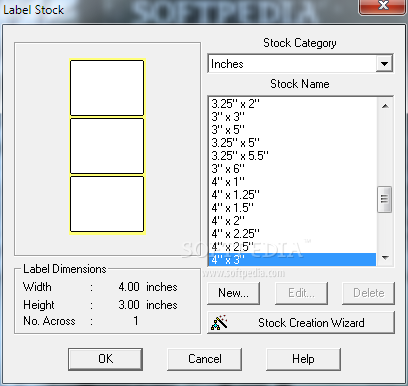Open the Stock Category dropdown arrow

tap(384, 64)
